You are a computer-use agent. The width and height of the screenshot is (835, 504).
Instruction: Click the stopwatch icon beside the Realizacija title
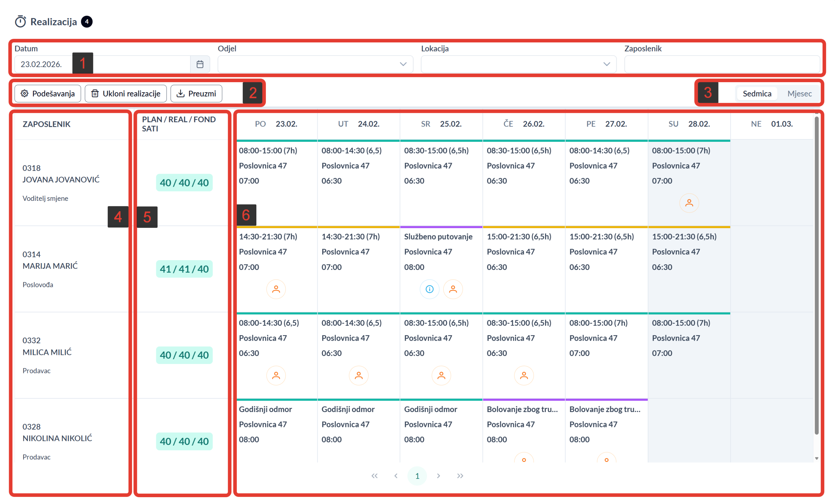pyautogui.click(x=20, y=22)
